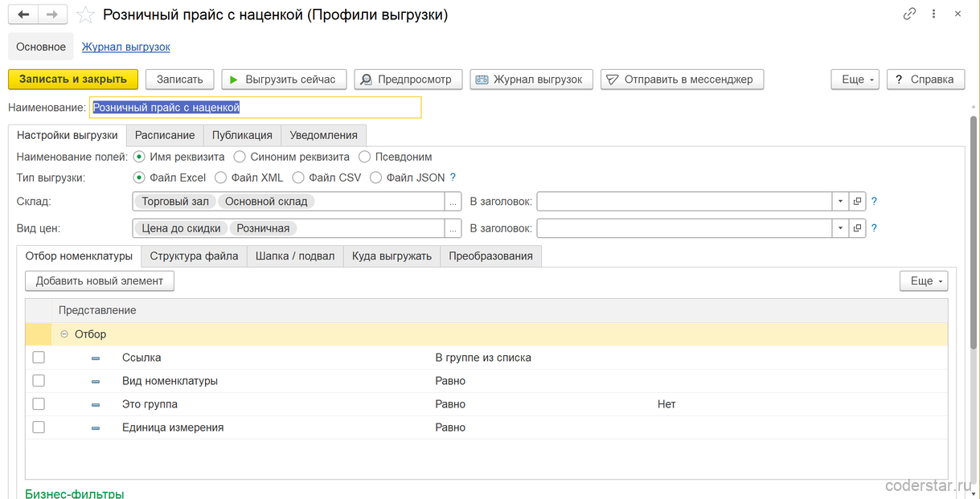Select 'Розничная' tag in Вид цен
Screen dimensions: 980x499
click(x=264, y=228)
